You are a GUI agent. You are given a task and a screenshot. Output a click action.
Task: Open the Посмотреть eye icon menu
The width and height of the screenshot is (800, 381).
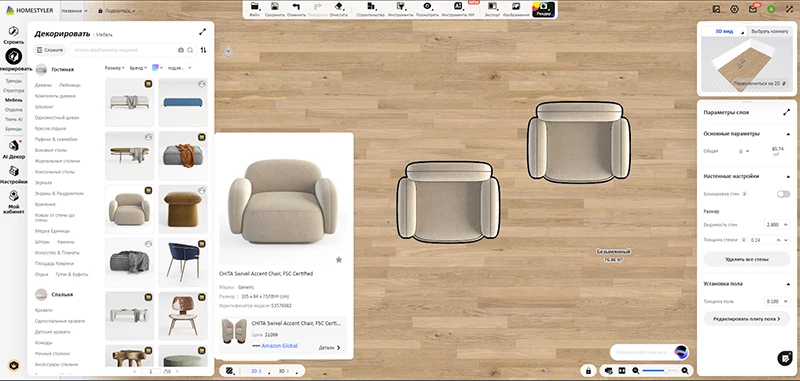427,9
